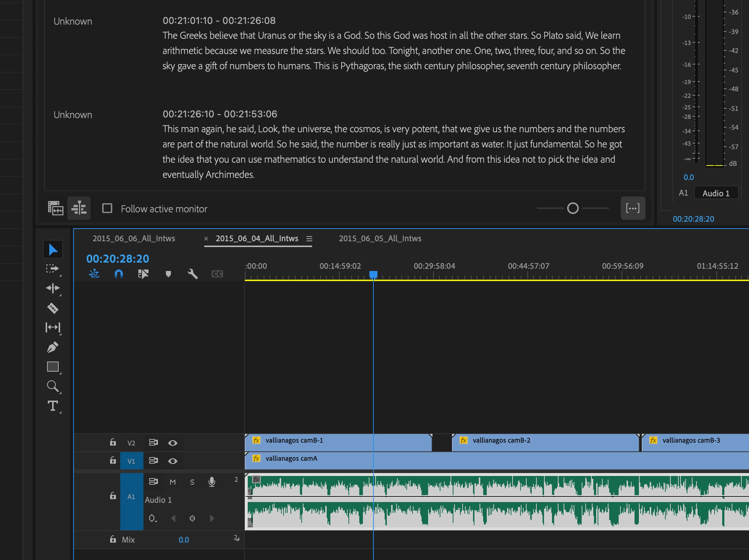
Task: Switch to the 2015_06_06_All_Intws sequence tab
Action: coord(134,239)
